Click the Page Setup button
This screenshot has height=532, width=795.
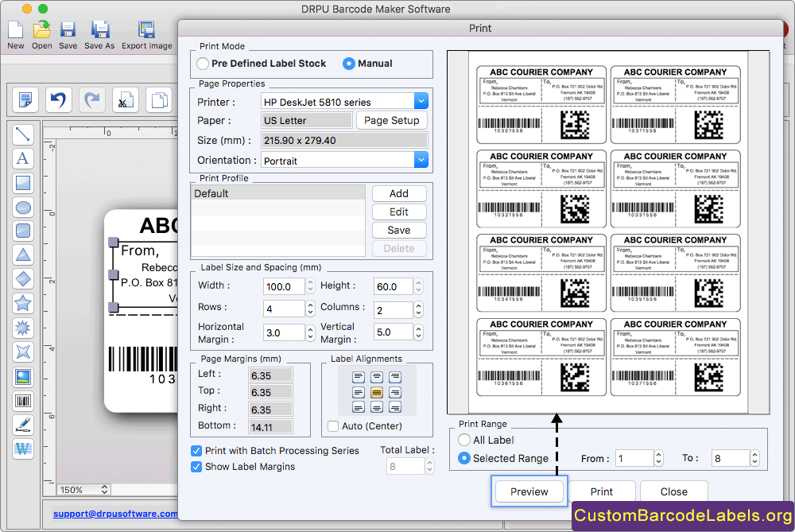391,121
